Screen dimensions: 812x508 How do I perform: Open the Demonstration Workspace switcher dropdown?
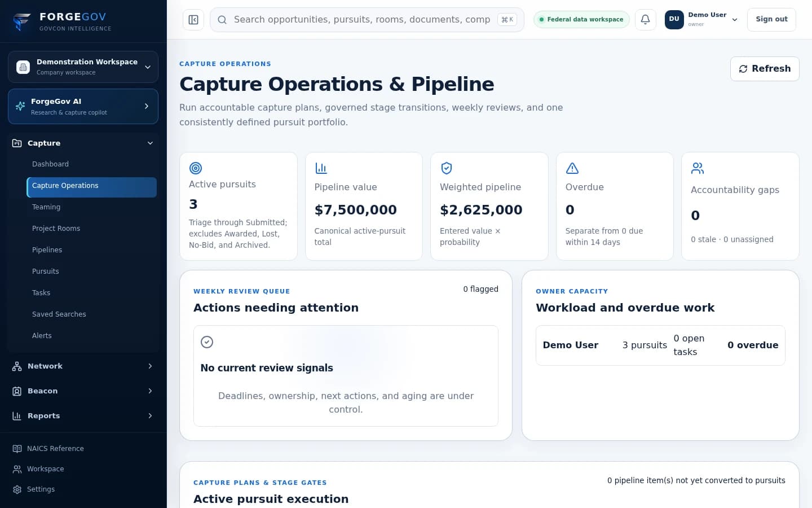click(x=83, y=67)
